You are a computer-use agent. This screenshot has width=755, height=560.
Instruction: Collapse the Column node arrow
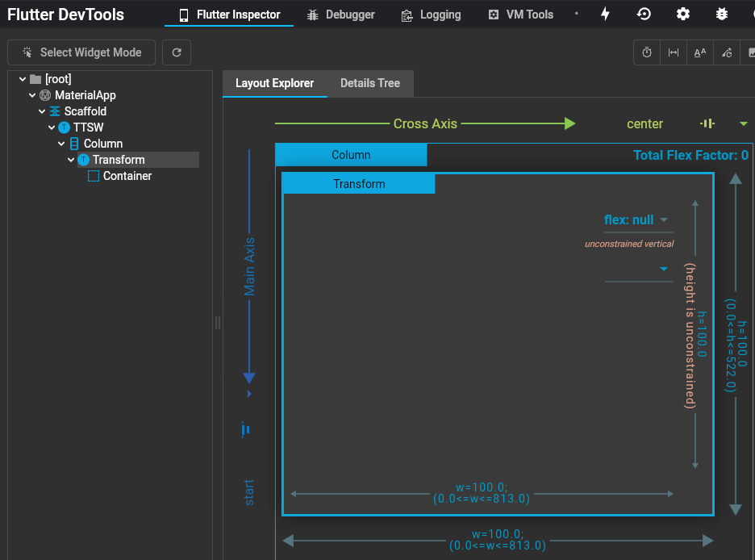point(61,144)
